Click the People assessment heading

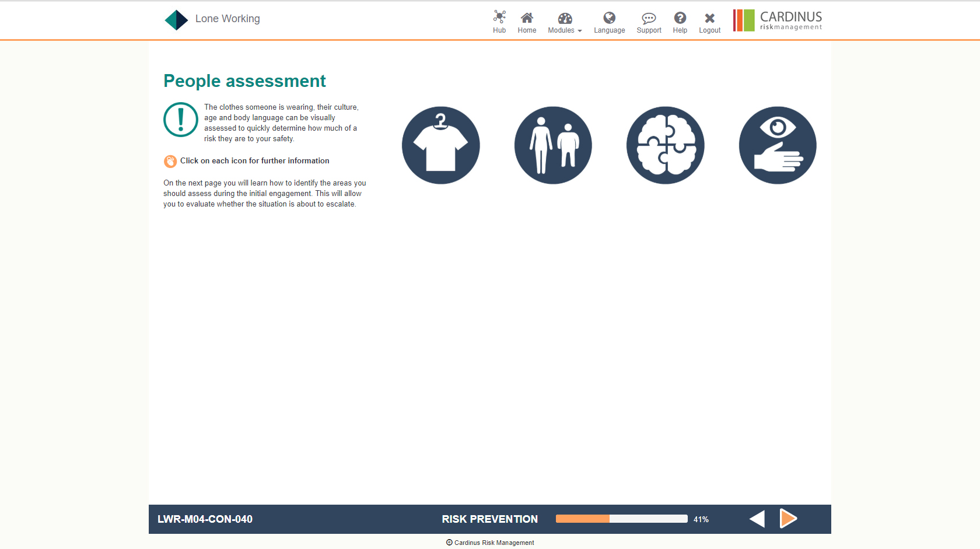coord(244,81)
